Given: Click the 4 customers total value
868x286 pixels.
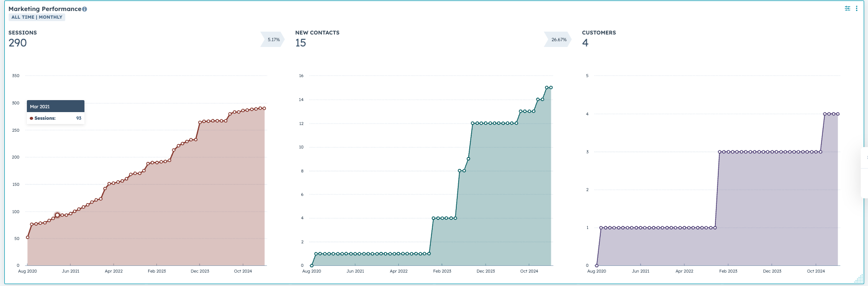Looking at the screenshot, I should [585, 43].
